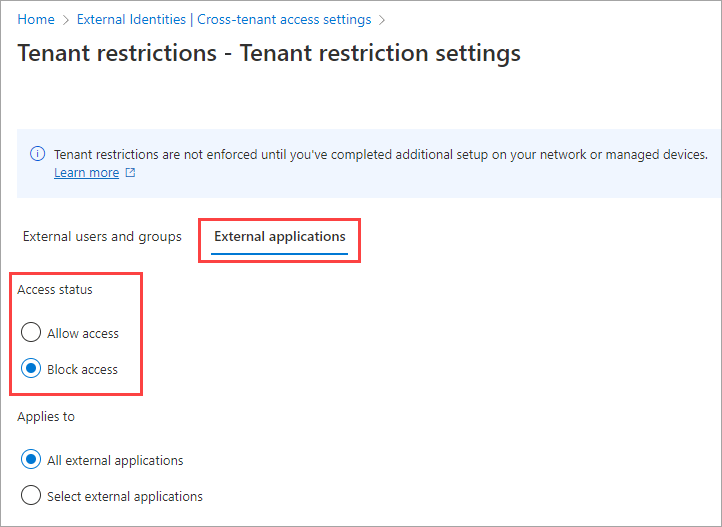This screenshot has width=722, height=527.
Task: Click the tenant restrictions not enforced message
Action: pos(380,155)
